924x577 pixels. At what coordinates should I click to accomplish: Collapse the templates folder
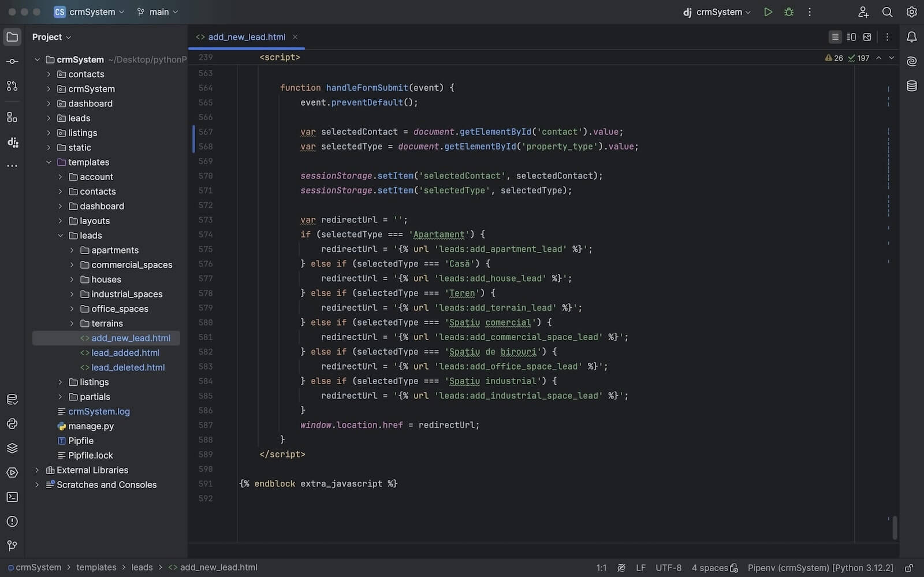pyautogui.click(x=49, y=162)
